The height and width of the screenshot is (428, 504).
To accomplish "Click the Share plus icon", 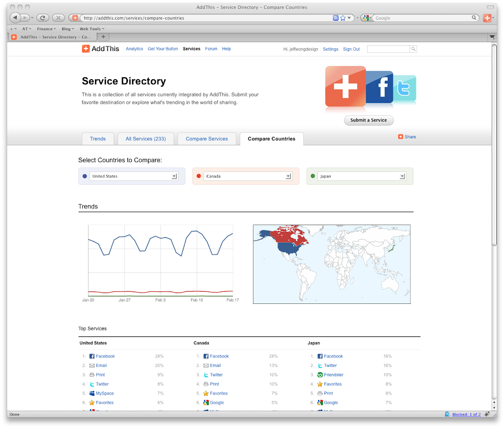I will point(401,137).
